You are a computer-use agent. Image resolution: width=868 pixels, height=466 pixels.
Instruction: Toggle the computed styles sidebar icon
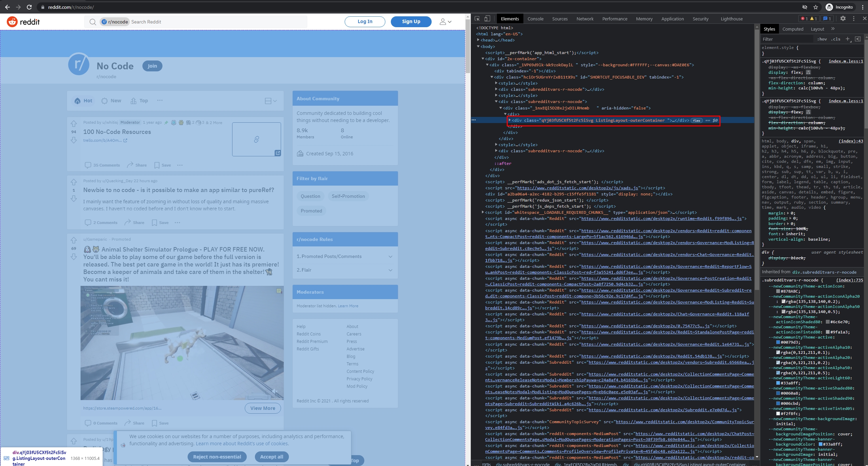[x=858, y=39]
